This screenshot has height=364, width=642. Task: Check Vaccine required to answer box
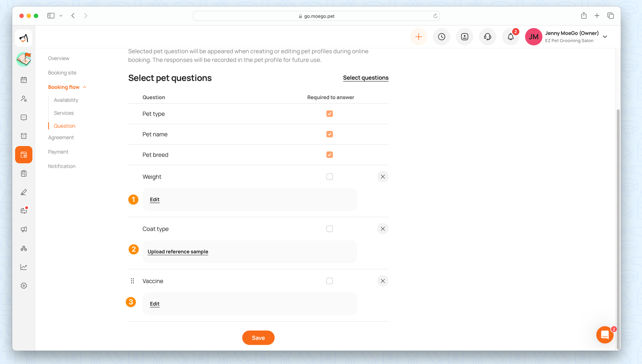click(329, 281)
